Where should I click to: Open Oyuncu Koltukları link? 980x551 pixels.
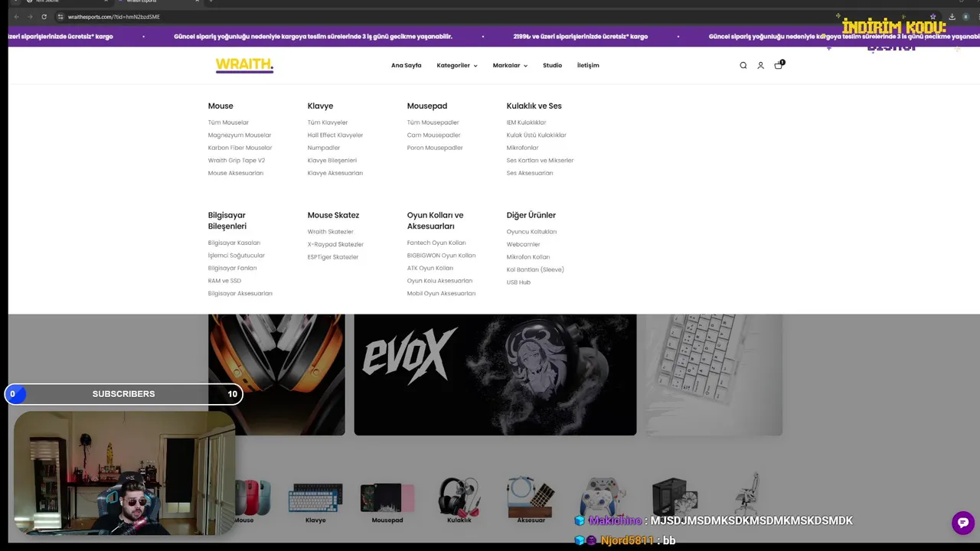(x=531, y=232)
